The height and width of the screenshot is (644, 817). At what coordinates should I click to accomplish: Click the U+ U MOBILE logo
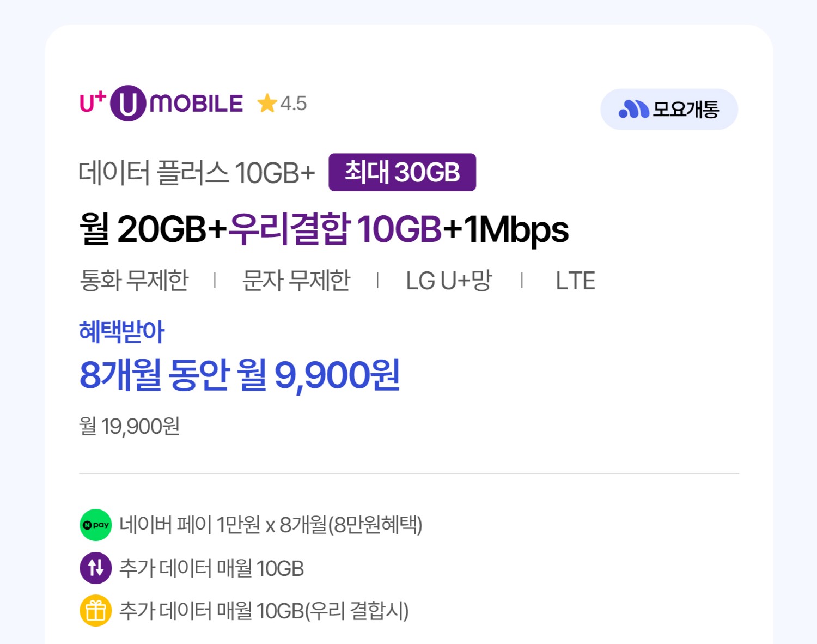point(161,103)
